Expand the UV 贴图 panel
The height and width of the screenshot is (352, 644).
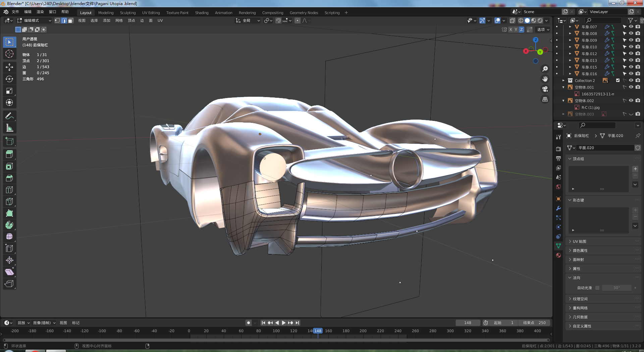tap(579, 241)
